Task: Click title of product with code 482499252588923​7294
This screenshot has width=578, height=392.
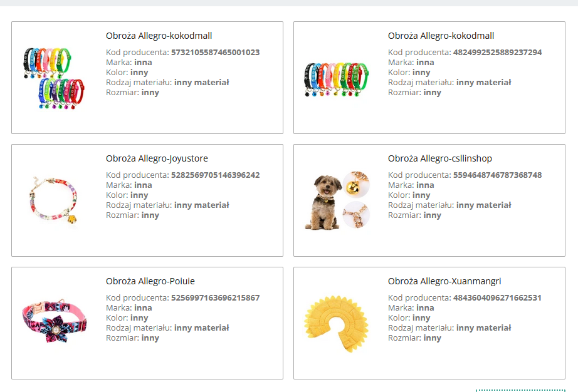Action: pyautogui.click(x=441, y=36)
